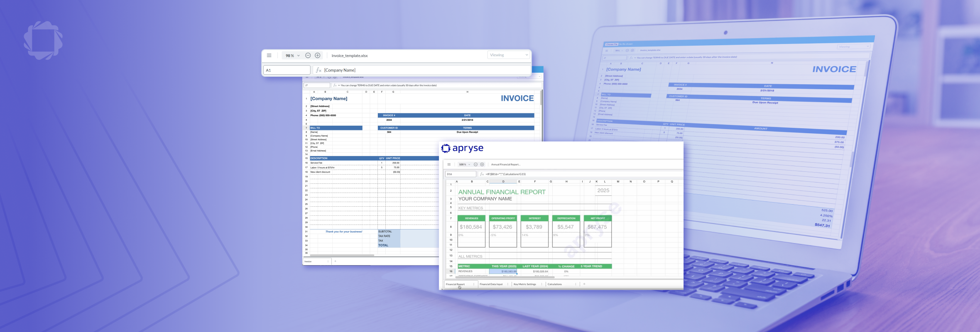The height and width of the screenshot is (332, 980).
Task: Open the 100 % zoom dropdown
Action: (x=464, y=164)
